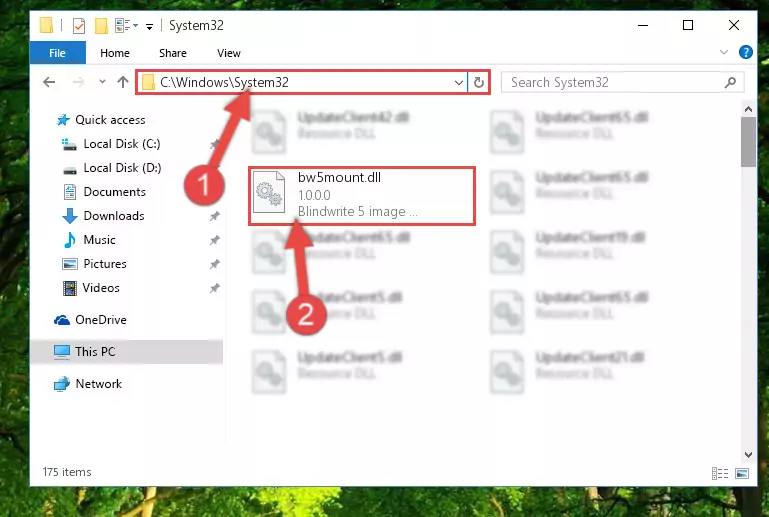Click the 175 items status text
The width and height of the screenshot is (769, 517).
67,472
